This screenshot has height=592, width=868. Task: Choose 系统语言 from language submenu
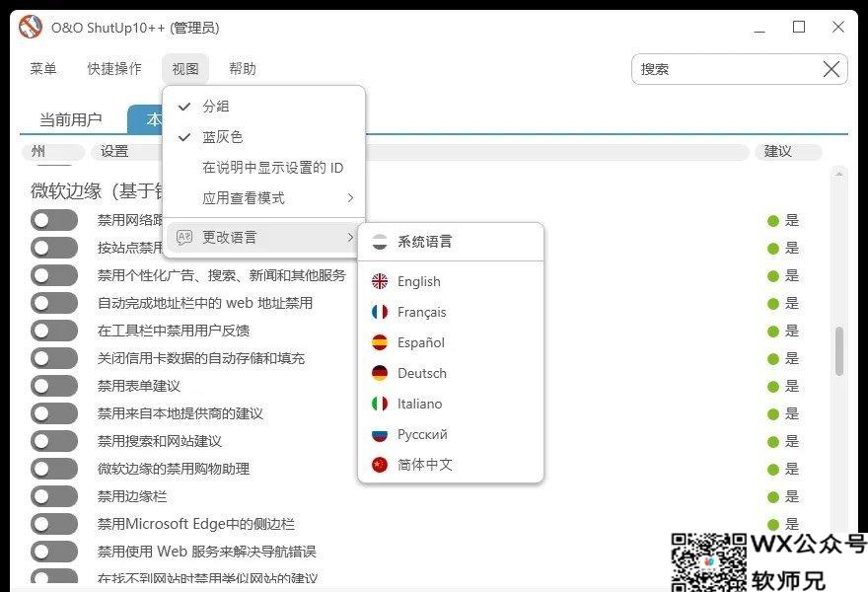point(451,242)
